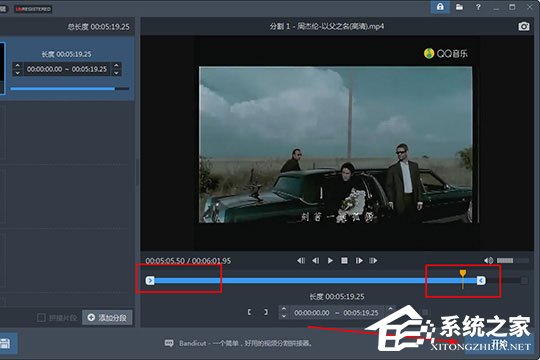This screenshot has width=540, height=360.
Task: Click the 开始 start button
Action: pyautogui.click(x=500, y=343)
